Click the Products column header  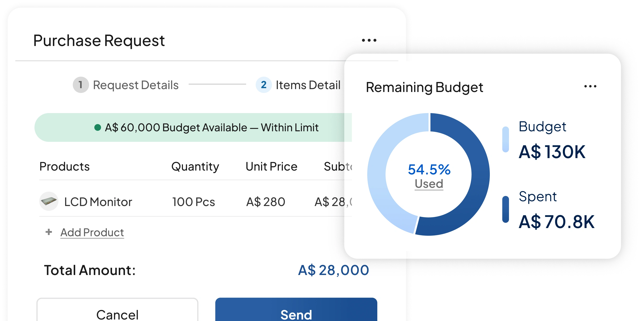click(x=64, y=166)
